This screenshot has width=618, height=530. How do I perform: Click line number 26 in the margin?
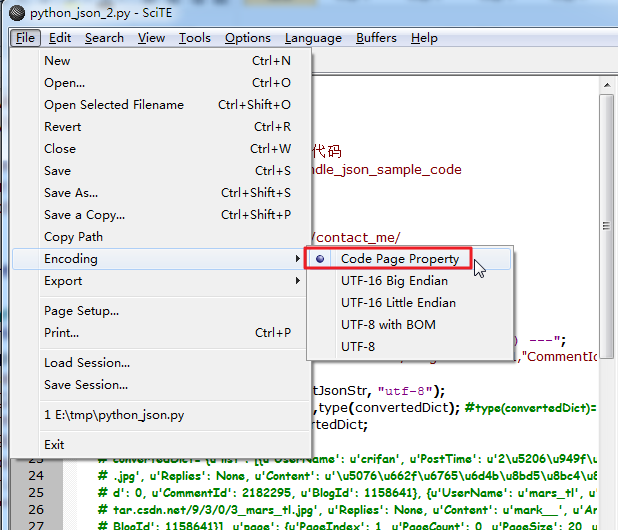coord(36,510)
